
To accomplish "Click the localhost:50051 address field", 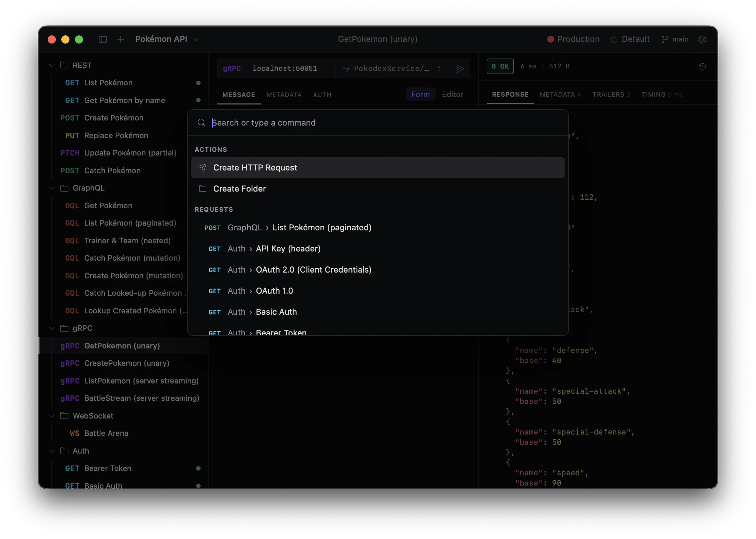I will click(290, 69).
